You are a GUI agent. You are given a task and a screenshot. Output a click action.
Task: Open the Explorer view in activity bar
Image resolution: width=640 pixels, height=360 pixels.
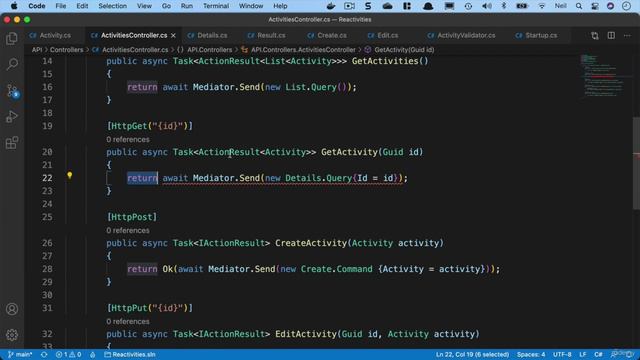pyautogui.click(x=12, y=39)
